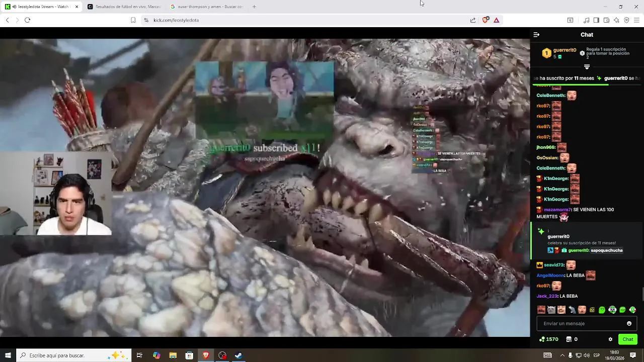Open a new browser tab
The width and height of the screenshot is (644, 362).
tap(254, 7)
